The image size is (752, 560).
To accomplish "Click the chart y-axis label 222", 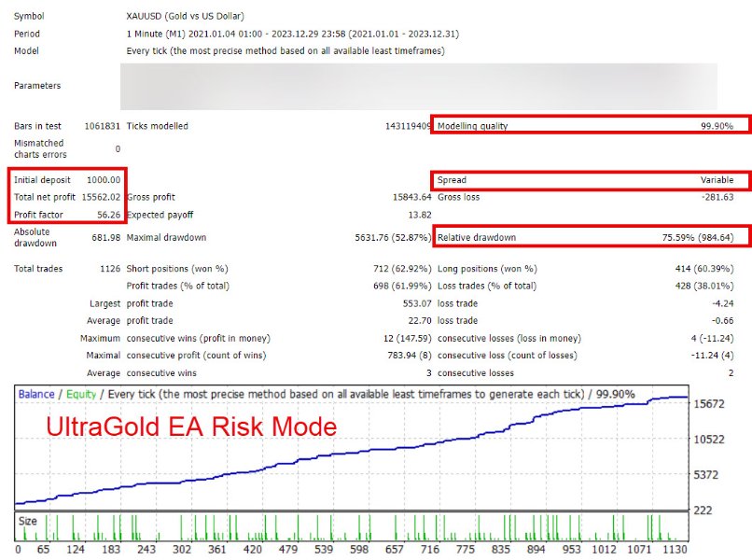I will pyautogui.click(x=703, y=511).
